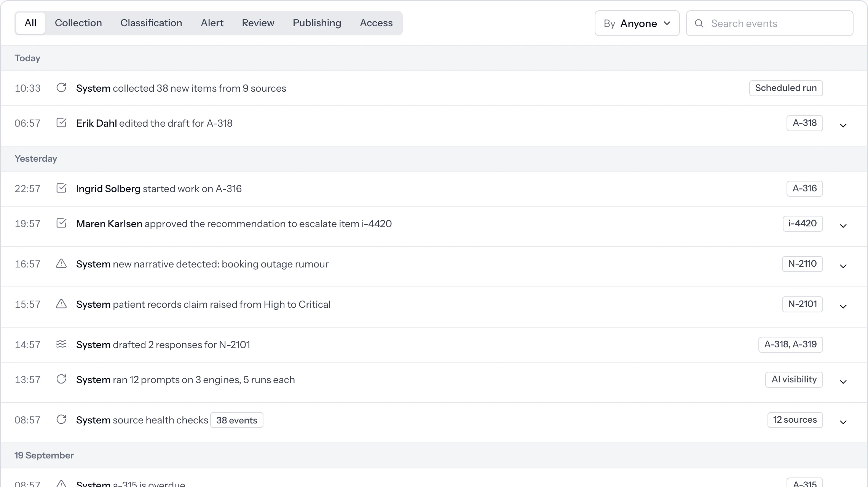
Task: Click review icon beside Erik Dahl entry
Action: [x=61, y=123]
